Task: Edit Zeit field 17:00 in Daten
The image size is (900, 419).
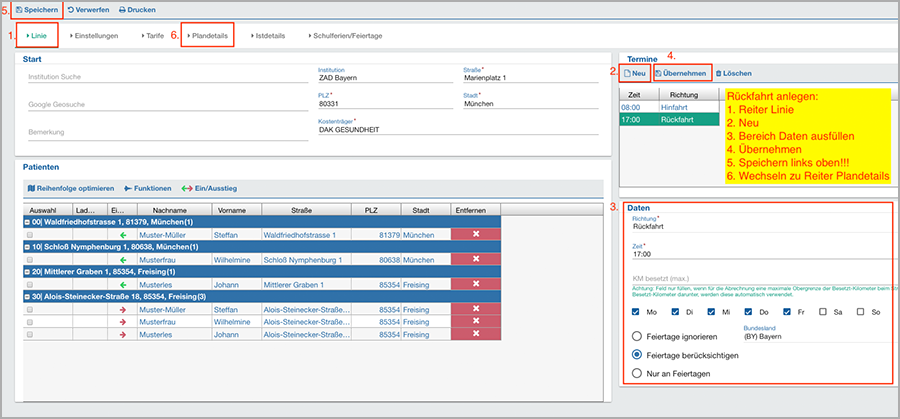Action: tap(761, 254)
